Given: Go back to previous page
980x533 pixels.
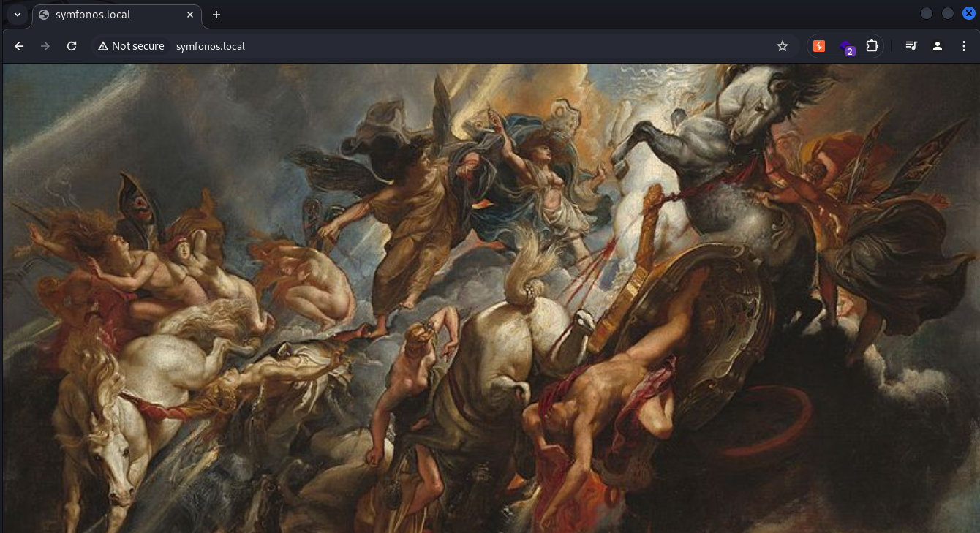Looking at the screenshot, I should 20,46.
